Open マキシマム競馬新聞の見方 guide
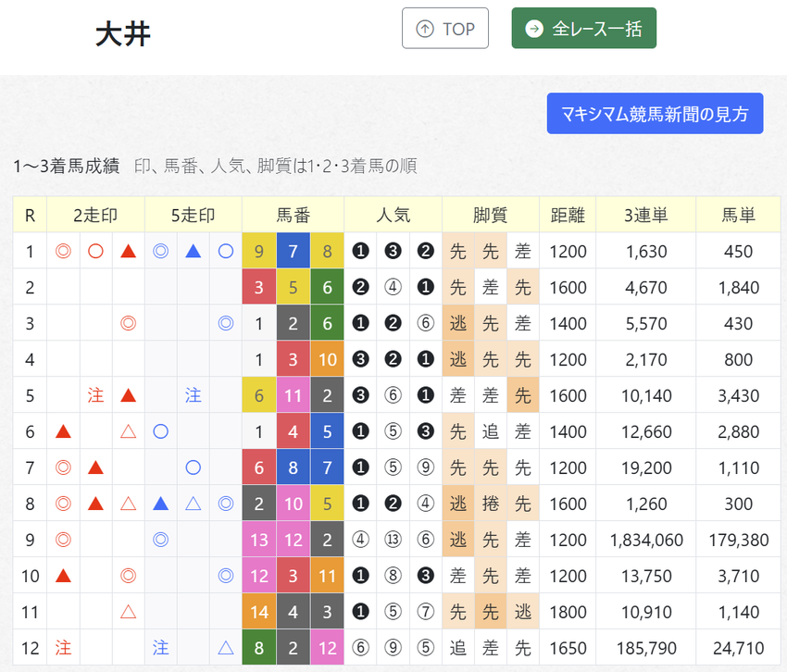787x672 pixels. [x=655, y=114]
